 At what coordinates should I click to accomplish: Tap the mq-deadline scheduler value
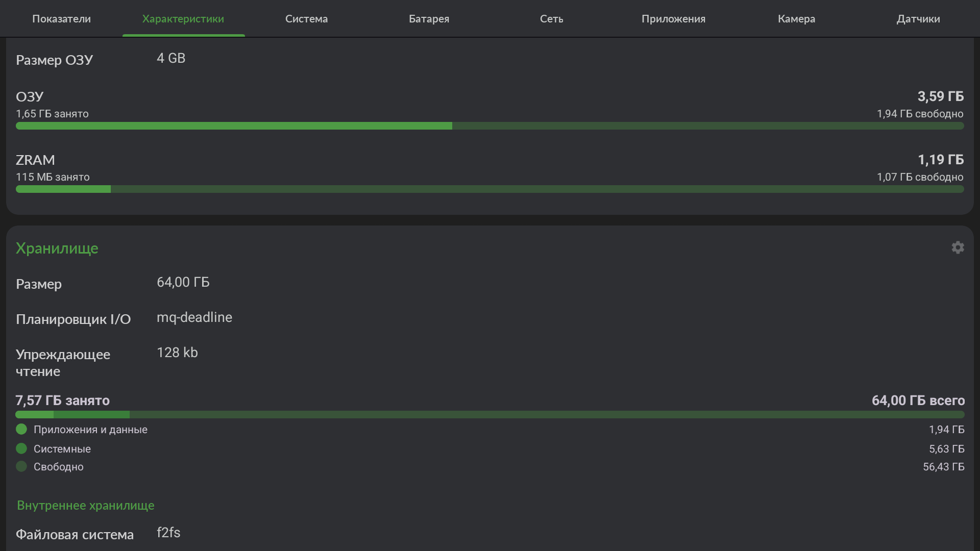click(x=194, y=317)
